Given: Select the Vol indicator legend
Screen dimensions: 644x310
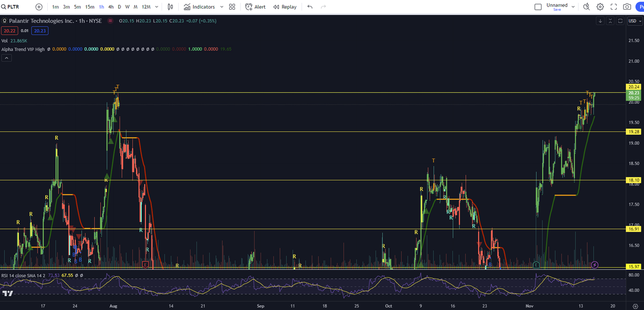Looking at the screenshot, I should pyautogui.click(x=5, y=40).
